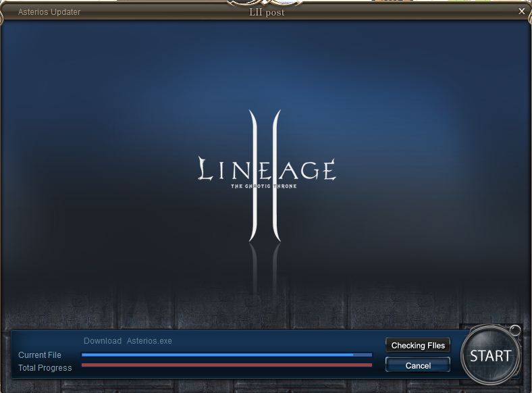This screenshot has height=393, width=532.
Task: Click 'The Chaotic Throne' subtitle text
Action: [264, 186]
